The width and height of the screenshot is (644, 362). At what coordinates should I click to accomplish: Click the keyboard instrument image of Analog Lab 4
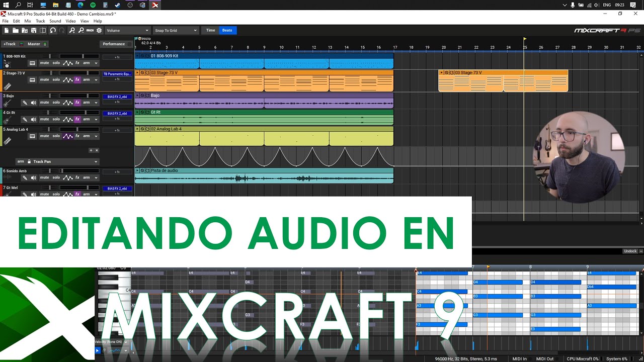pyautogui.click(x=7, y=141)
